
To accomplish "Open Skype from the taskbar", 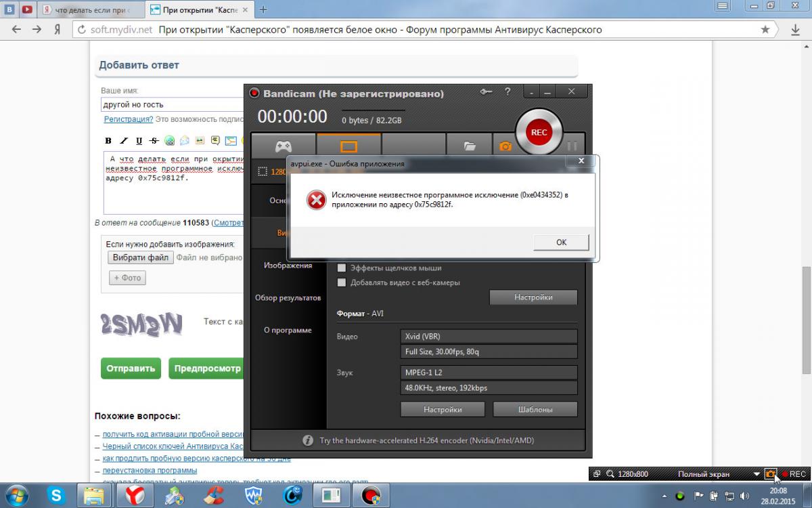I will [55, 496].
